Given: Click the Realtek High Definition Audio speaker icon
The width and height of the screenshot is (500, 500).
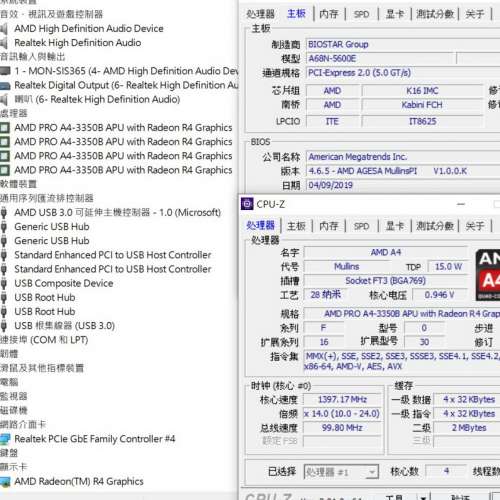Looking at the screenshot, I should click(x=4, y=43).
